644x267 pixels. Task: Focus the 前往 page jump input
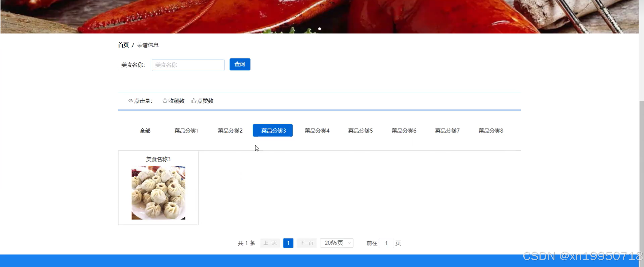[x=386, y=243]
